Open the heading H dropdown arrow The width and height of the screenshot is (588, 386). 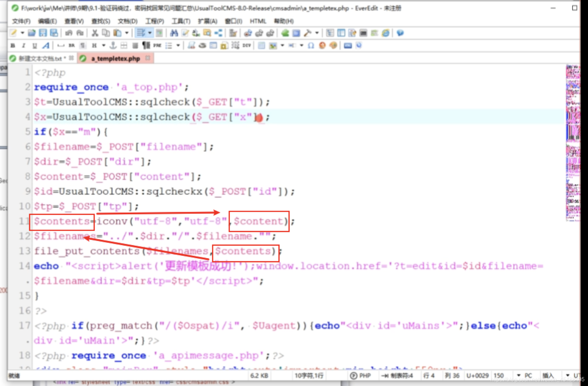click(103, 45)
